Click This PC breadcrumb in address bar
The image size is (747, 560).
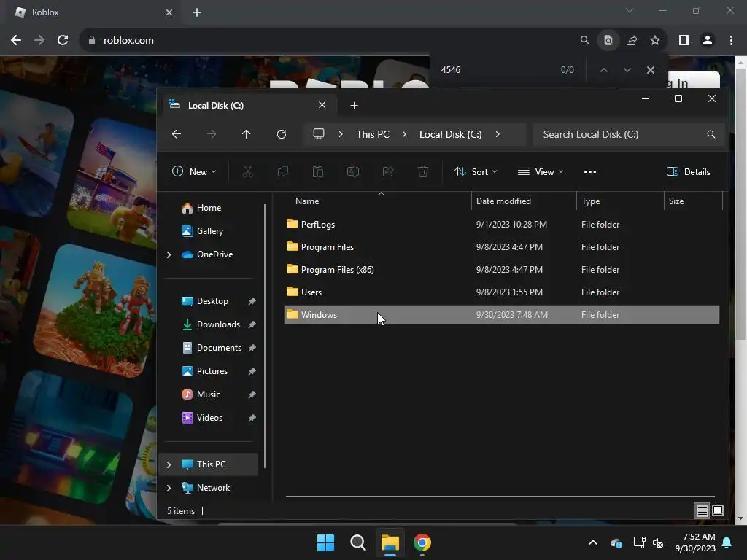click(373, 134)
